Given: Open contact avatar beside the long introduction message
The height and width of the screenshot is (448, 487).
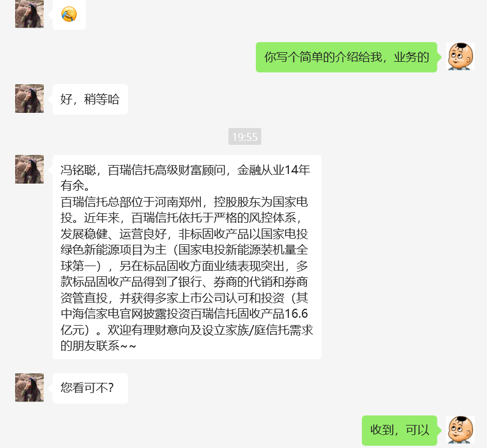Looking at the screenshot, I should click(x=30, y=170).
